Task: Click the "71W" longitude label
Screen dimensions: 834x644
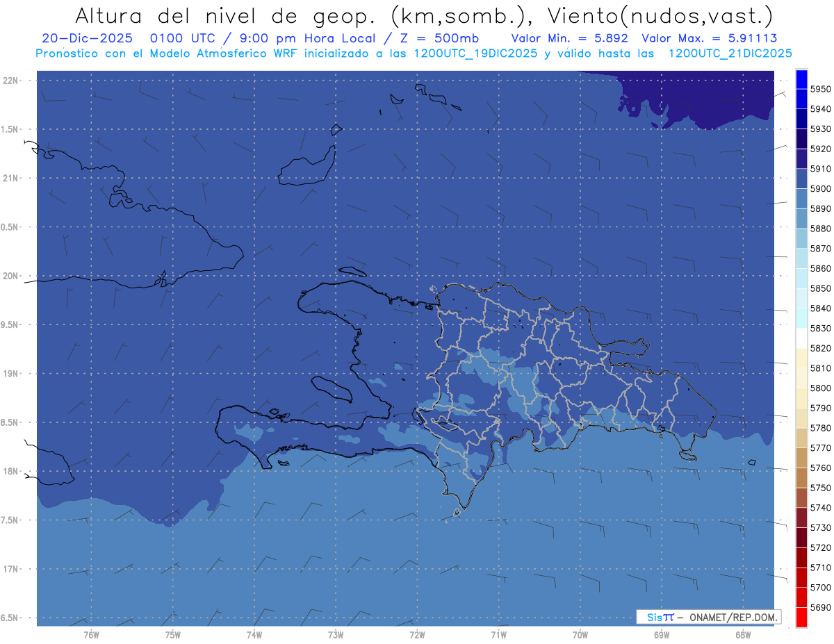Action: [x=498, y=634]
